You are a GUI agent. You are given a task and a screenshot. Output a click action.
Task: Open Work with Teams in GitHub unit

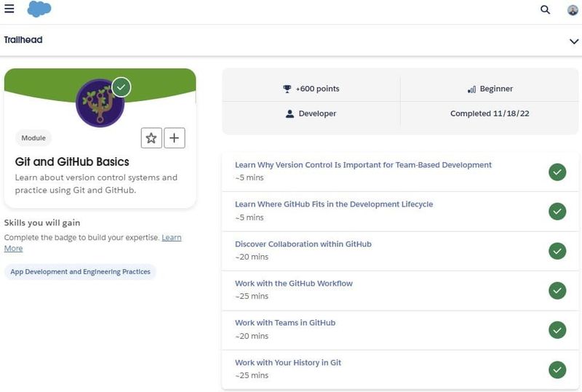click(285, 323)
